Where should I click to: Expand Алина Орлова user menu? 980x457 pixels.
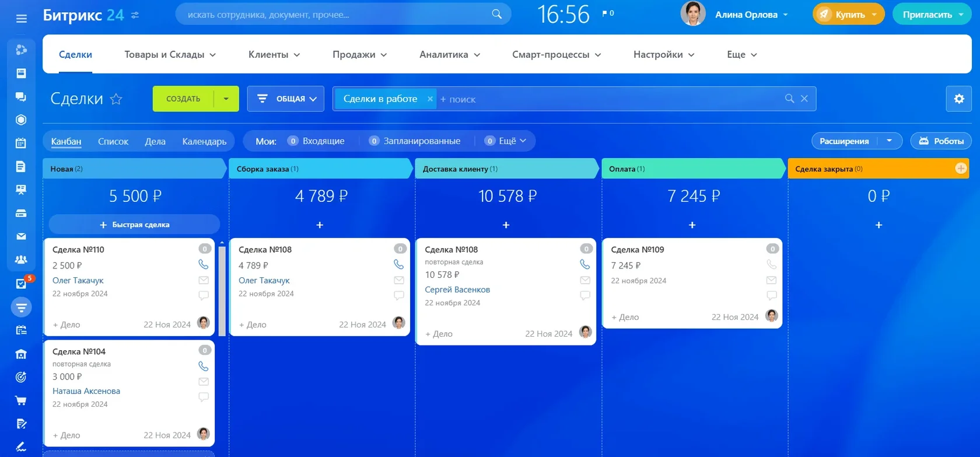click(786, 15)
